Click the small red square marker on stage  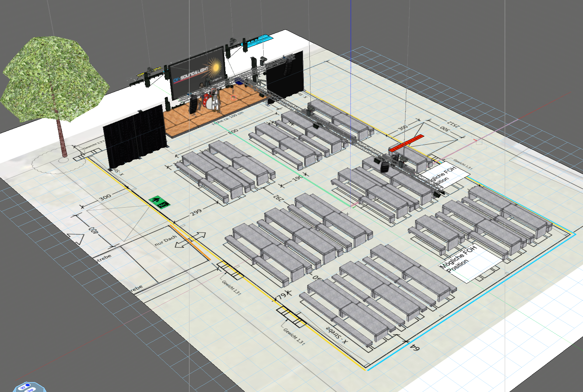point(233,98)
